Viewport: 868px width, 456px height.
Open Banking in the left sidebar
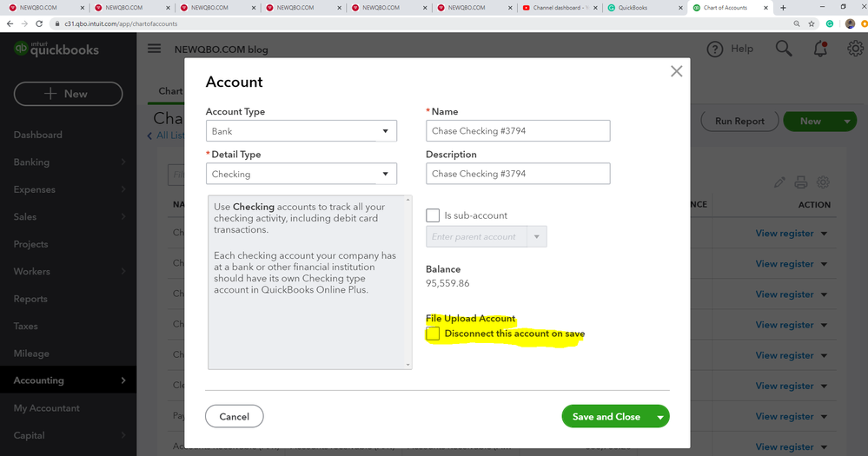click(32, 162)
